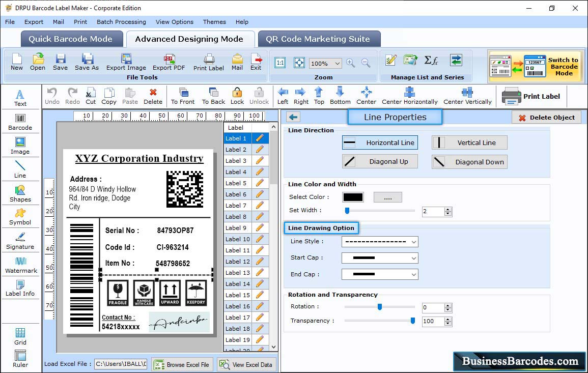Click View Excel Data button

[246, 364]
